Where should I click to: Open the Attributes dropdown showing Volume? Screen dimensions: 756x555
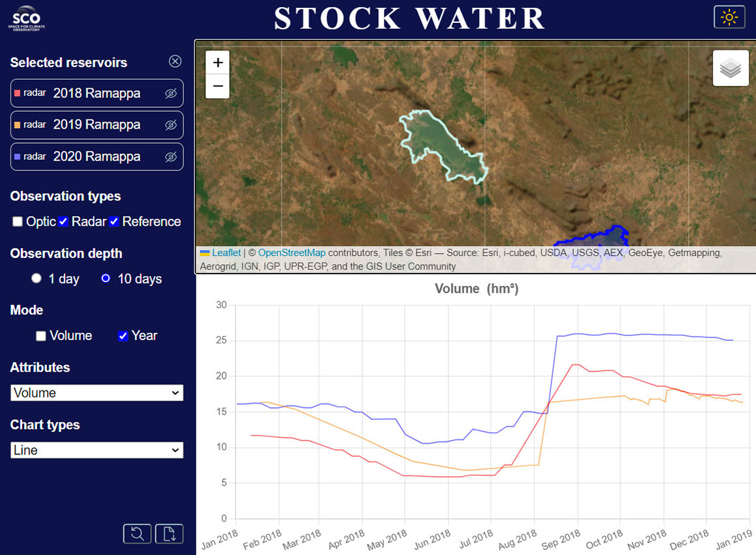pyautogui.click(x=97, y=392)
